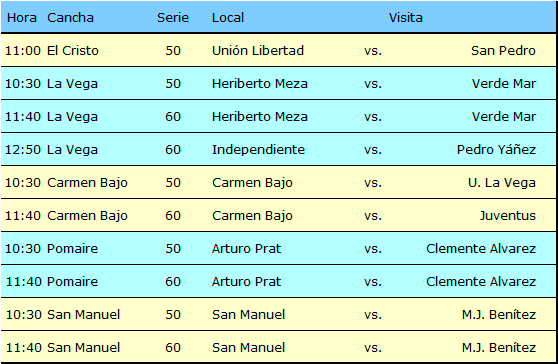
Task: Select the Juventus visitor cell
Action: coord(507,216)
